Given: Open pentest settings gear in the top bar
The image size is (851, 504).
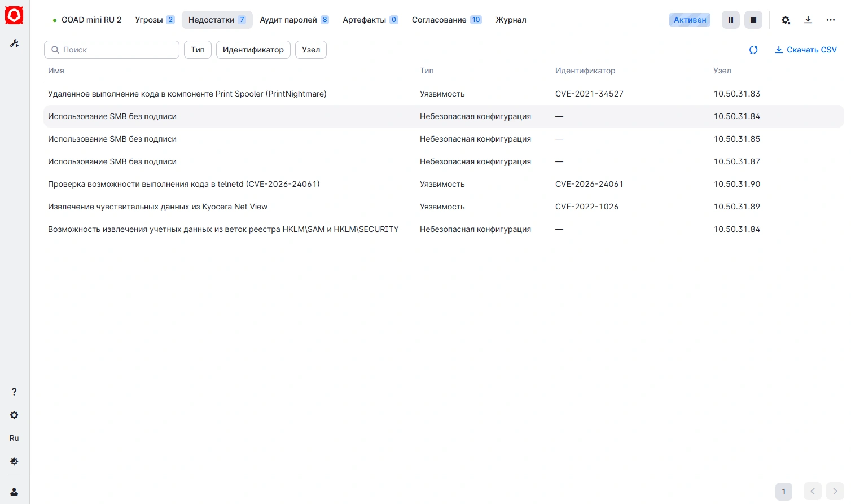Looking at the screenshot, I should click(x=786, y=20).
